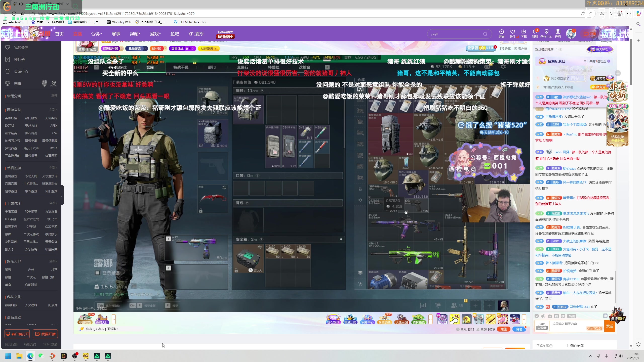Click the 分享 share link
The image size is (644, 362).
506,49
